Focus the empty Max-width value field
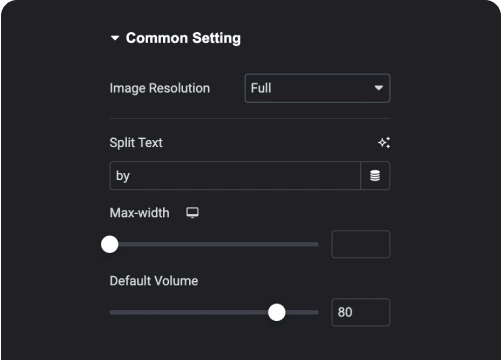Image resolution: width=501 pixels, height=360 pixels. (361, 244)
